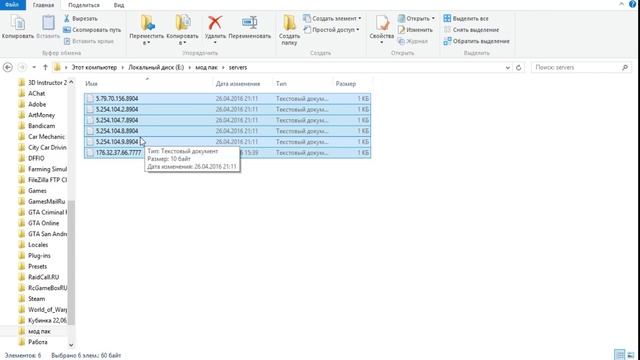
Task: Sort by the Имя column header
Action: pos(147,84)
